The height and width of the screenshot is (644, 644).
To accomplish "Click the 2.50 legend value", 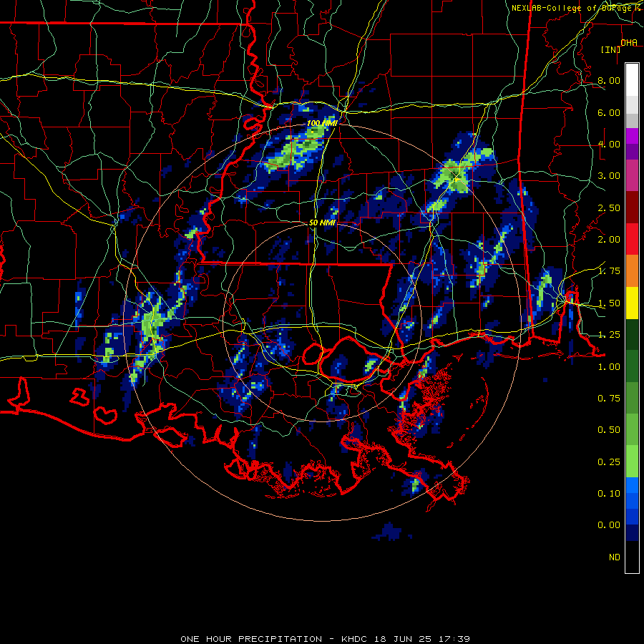I will click(x=609, y=208).
